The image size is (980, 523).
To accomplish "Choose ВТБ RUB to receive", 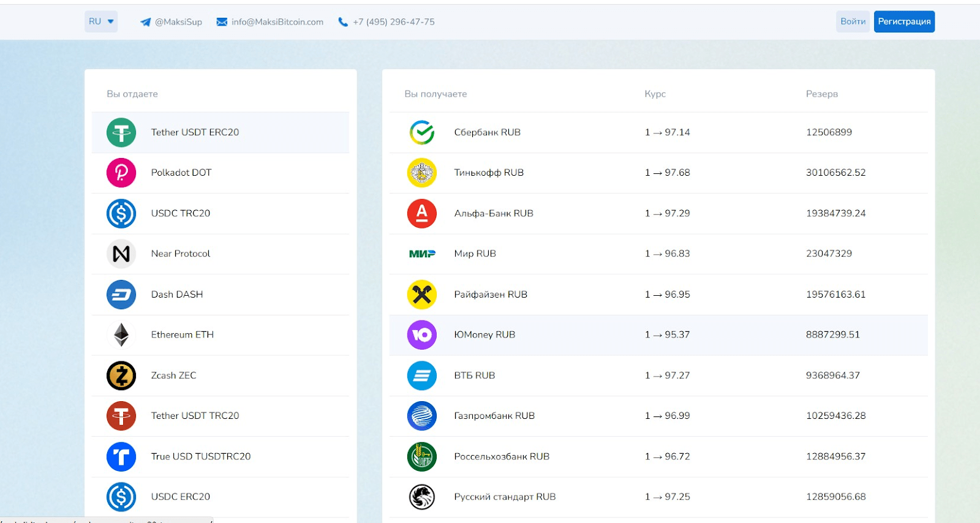I will pos(658,375).
